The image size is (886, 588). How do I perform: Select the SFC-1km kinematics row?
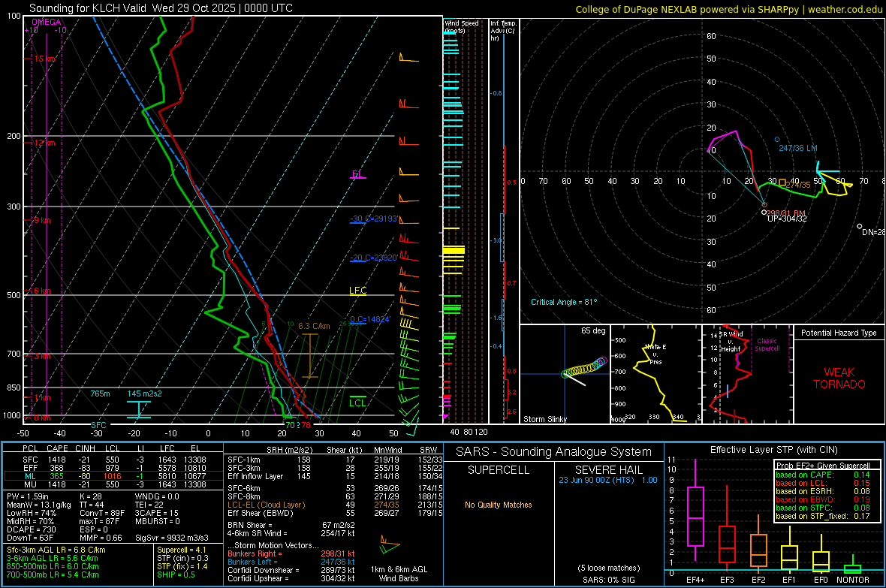coord(335,460)
